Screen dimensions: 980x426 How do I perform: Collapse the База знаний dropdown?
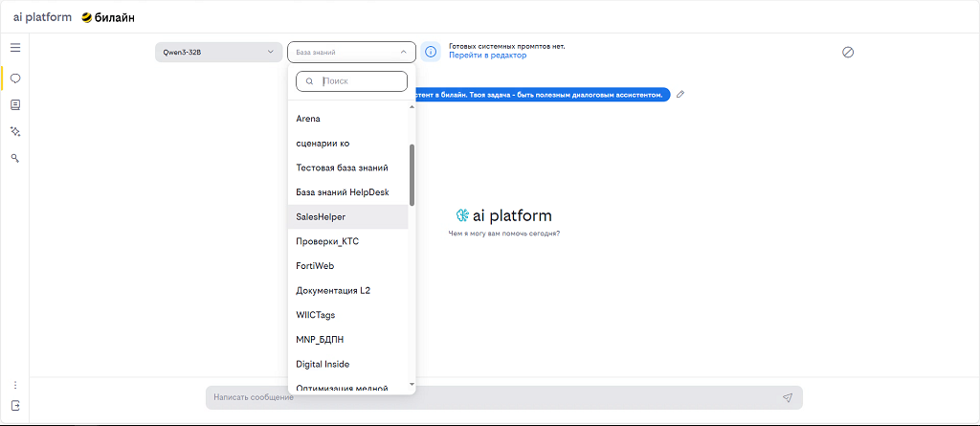(x=351, y=52)
